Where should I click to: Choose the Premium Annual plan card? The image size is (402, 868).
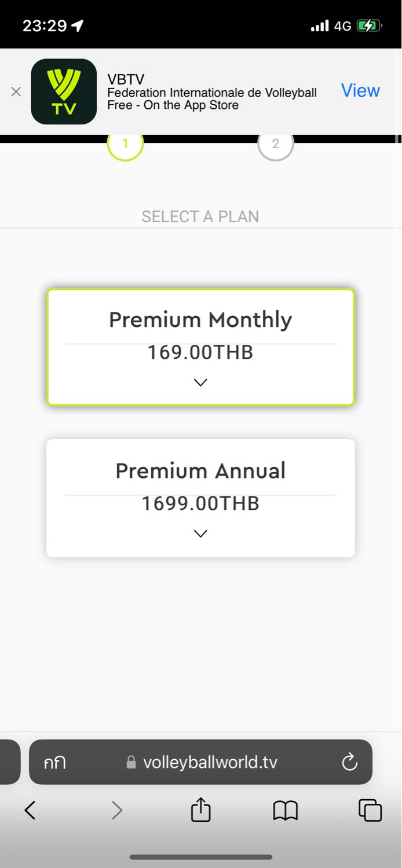[x=200, y=498]
